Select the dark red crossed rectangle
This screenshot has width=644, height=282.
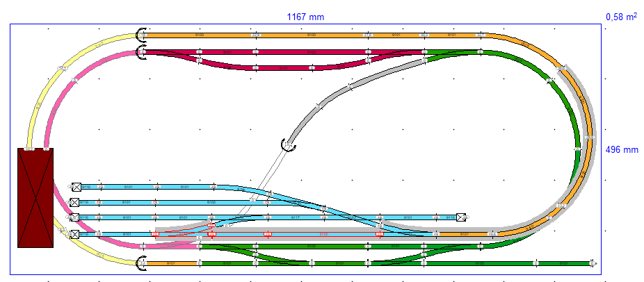click(x=35, y=197)
